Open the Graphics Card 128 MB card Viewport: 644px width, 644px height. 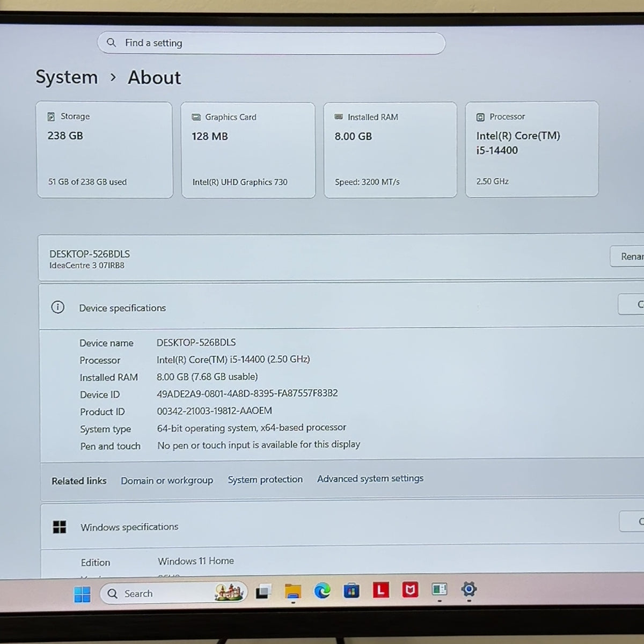(248, 150)
